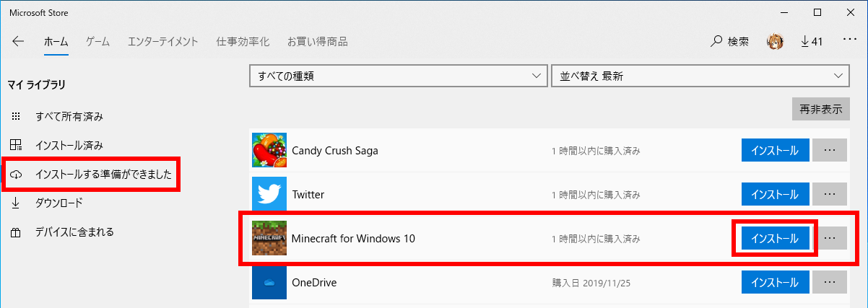The height and width of the screenshot is (308, 868).
Task: Install Candy Crush Saga
Action: tap(775, 151)
